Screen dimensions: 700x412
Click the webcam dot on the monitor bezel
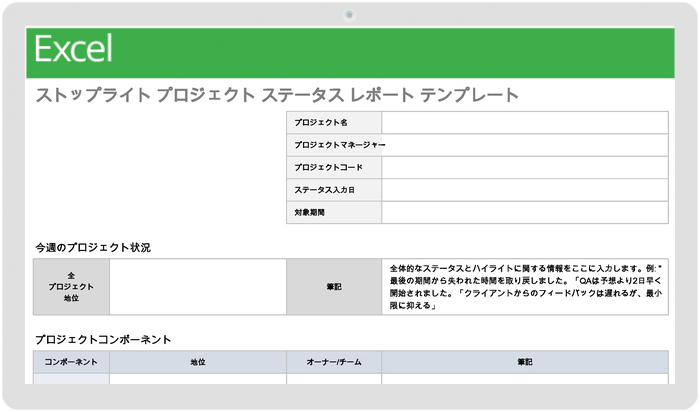coord(350,15)
